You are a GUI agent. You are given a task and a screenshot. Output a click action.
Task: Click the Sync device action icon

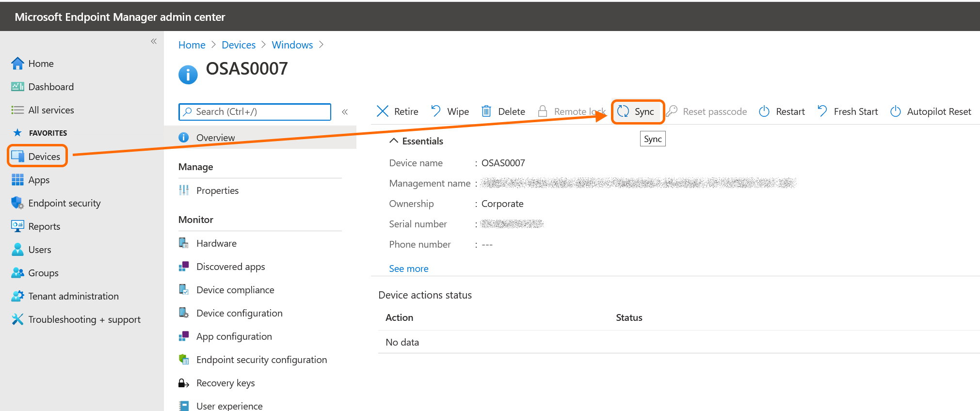[623, 111]
